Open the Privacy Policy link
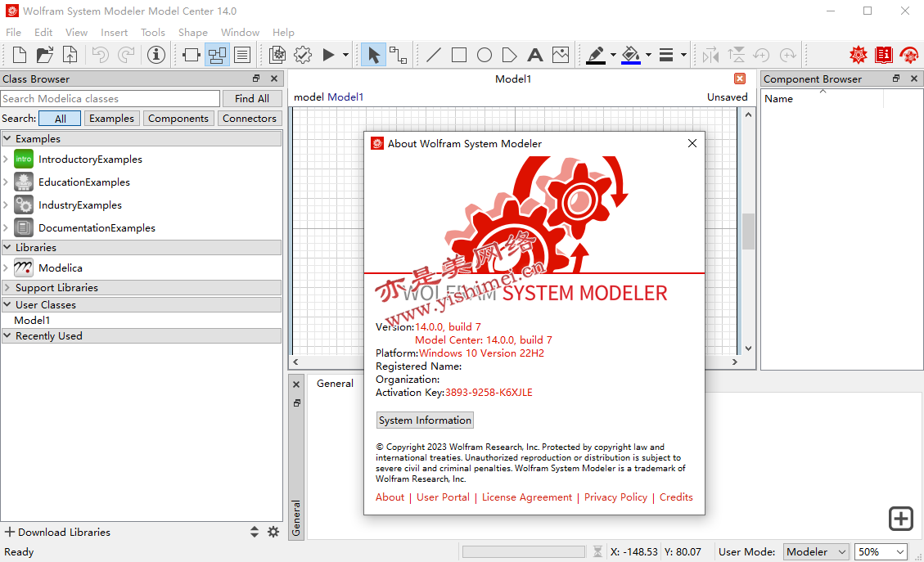Image resolution: width=924 pixels, height=562 pixels. click(615, 497)
